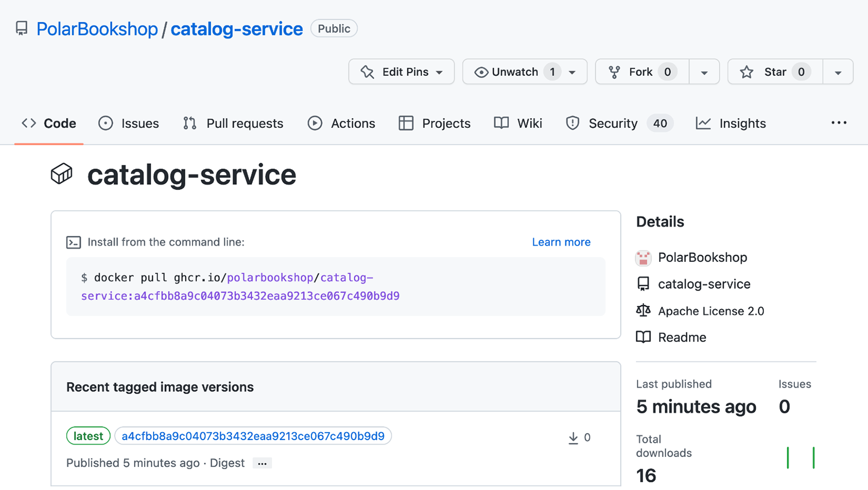Click the terminal icon beside Install from command line
The width and height of the screenshot is (868, 490).
(x=73, y=242)
